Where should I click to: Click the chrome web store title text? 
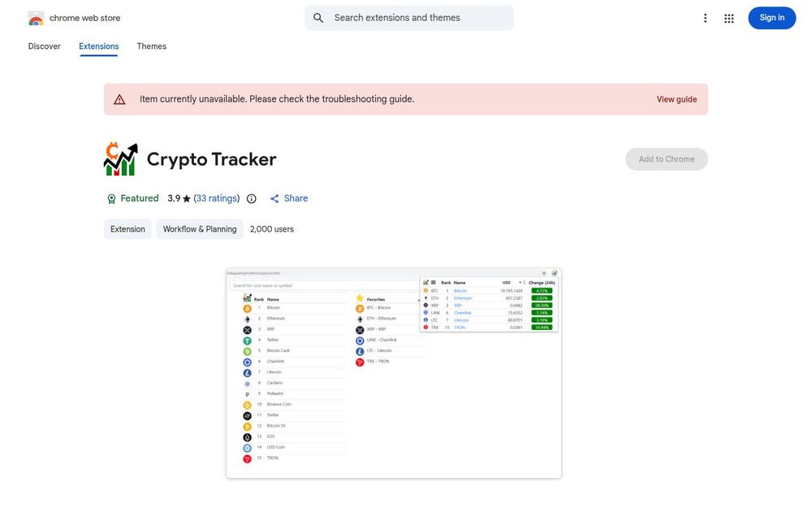pyautogui.click(x=85, y=18)
